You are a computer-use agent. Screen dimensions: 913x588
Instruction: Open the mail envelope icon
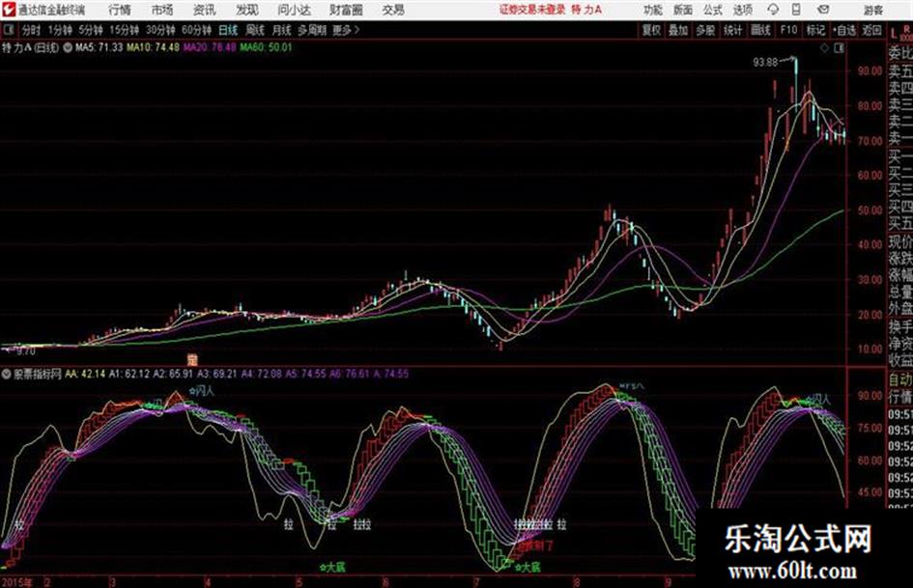pyautogui.click(x=823, y=10)
